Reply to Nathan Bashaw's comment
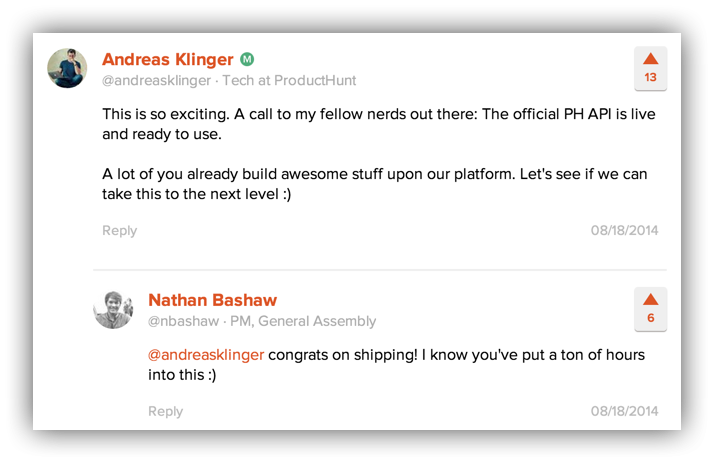714x463 pixels. 165,412
